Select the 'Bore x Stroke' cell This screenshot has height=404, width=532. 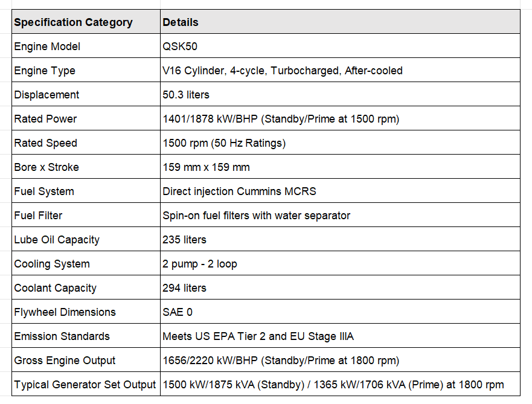(x=86, y=167)
